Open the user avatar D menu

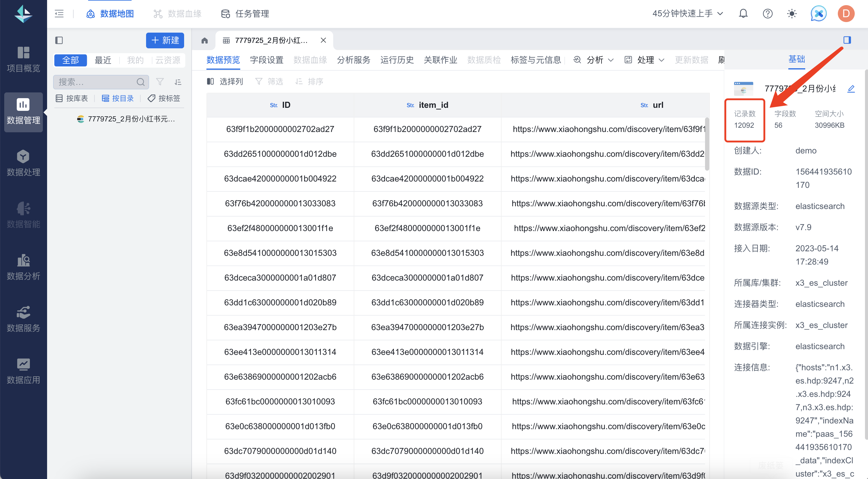tap(846, 14)
